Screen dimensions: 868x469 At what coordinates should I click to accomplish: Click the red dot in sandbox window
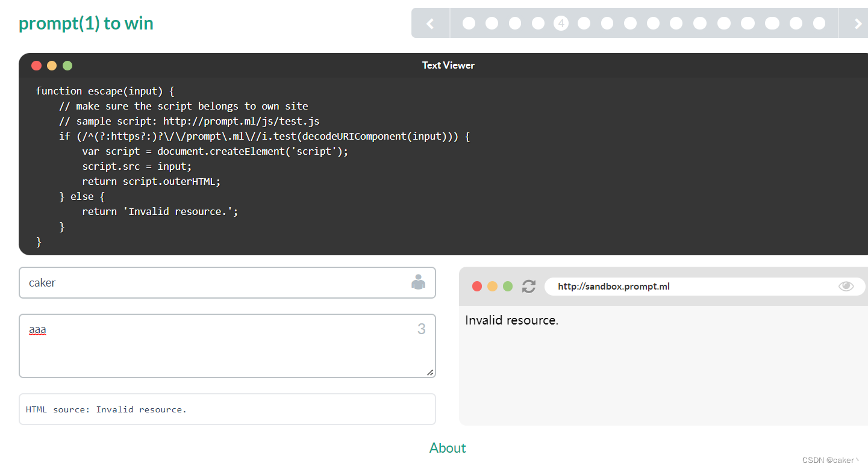(x=477, y=286)
